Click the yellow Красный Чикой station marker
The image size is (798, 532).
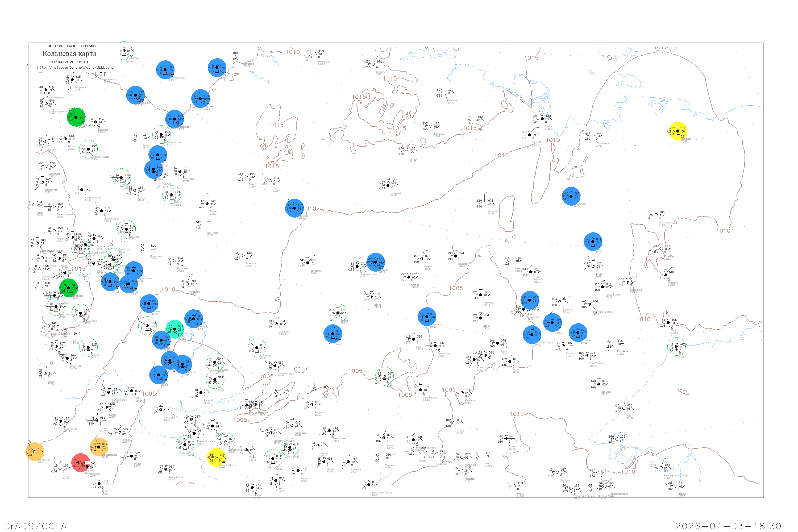[216, 457]
